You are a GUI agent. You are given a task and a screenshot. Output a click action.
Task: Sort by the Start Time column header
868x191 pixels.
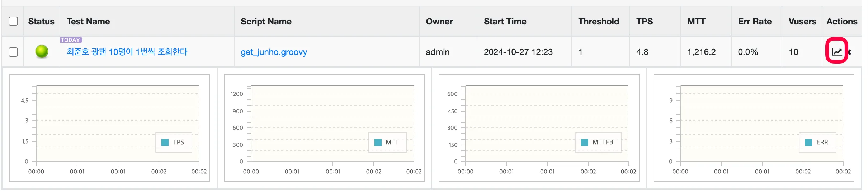[505, 22]
